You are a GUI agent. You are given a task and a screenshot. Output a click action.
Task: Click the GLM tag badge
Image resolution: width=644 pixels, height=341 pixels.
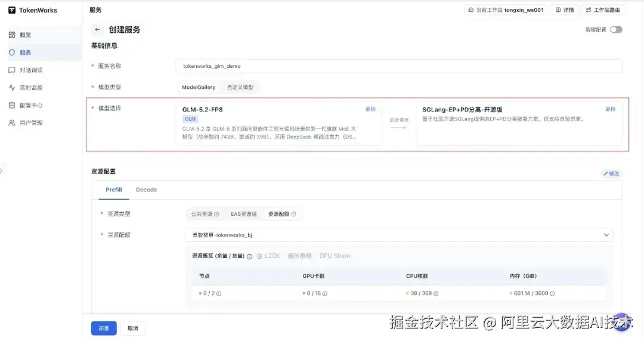pyautogui.click(x=190, y=119)
